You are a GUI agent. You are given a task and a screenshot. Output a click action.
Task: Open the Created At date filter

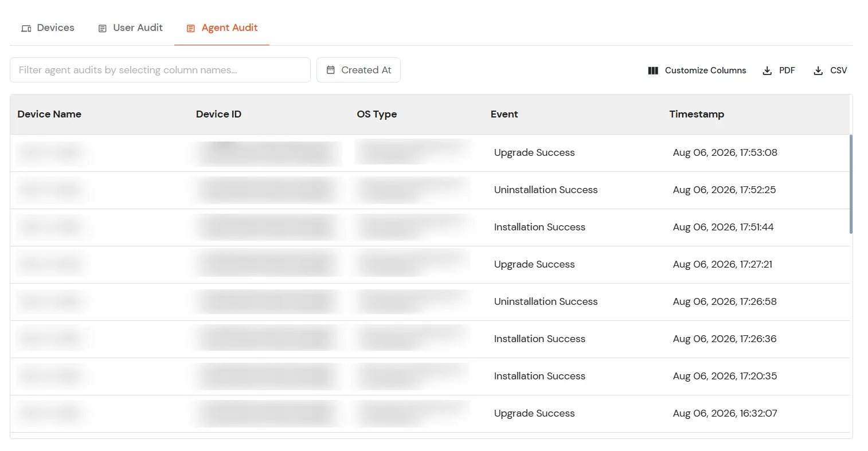coord(358,70)
